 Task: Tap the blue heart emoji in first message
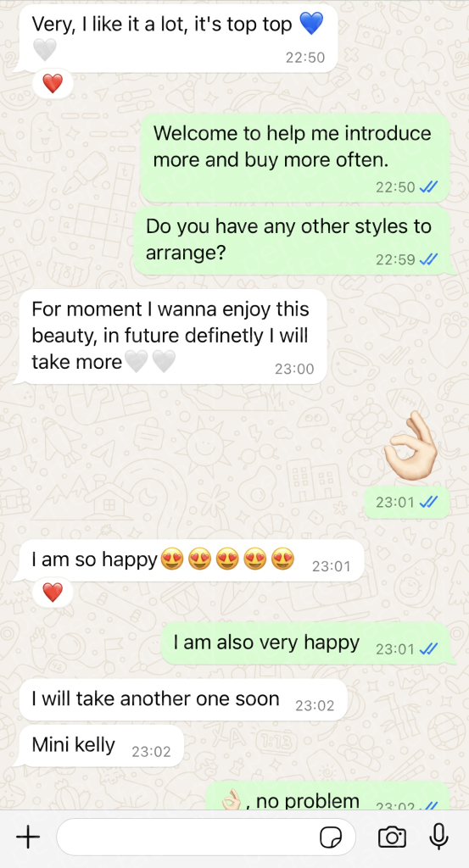(311, 24)
